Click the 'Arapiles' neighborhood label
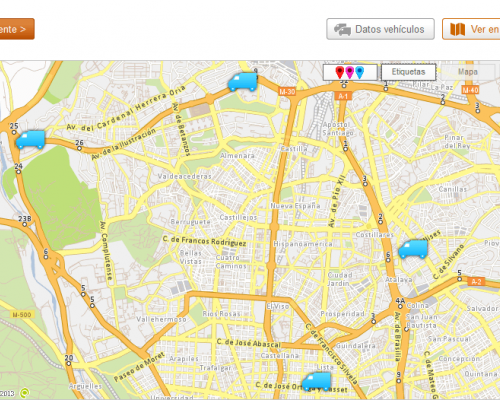The width and height of the screenshot is (500, 400). click(x=184, y=359)
